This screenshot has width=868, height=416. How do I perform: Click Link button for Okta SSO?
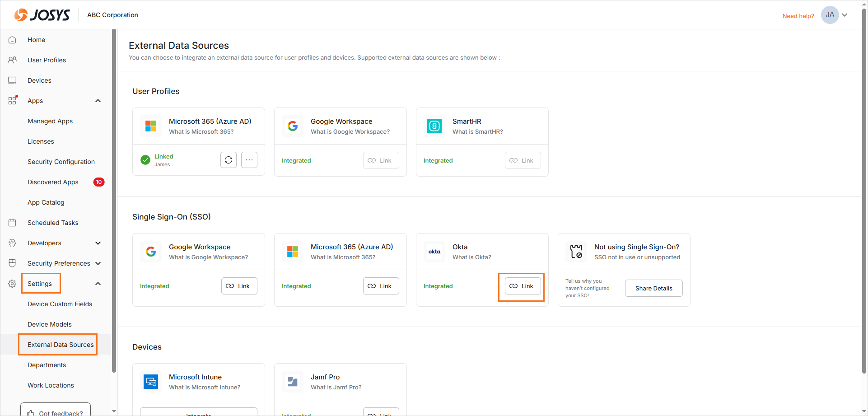(523, 286)
